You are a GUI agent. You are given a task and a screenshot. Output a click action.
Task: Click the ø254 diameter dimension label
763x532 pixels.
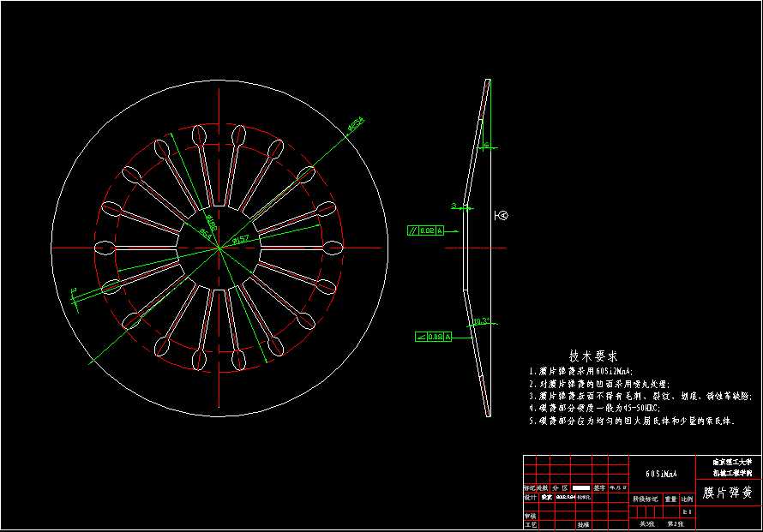pyautogui.click(x=355, y=125)
